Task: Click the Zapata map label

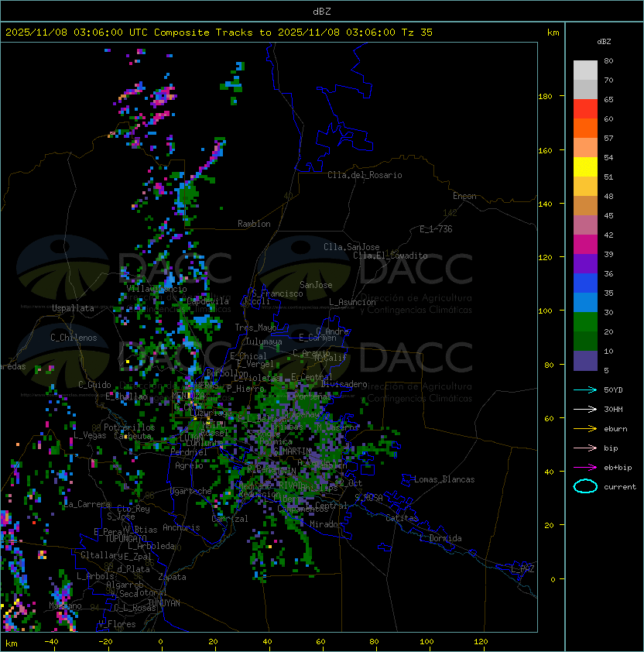Action: [x=172, y=577]
